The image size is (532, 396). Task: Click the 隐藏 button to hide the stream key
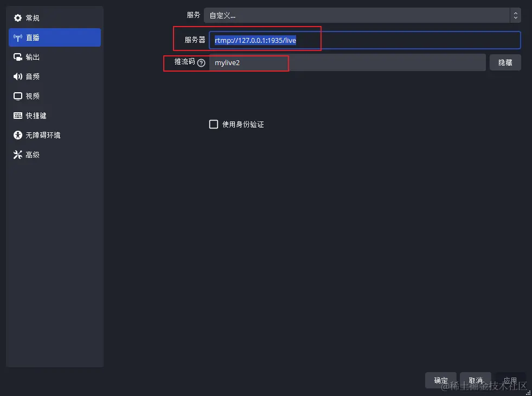[505, 62]
